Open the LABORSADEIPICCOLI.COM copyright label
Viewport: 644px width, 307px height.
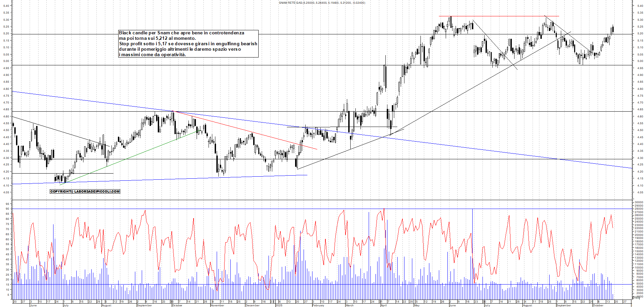point(85,191)
